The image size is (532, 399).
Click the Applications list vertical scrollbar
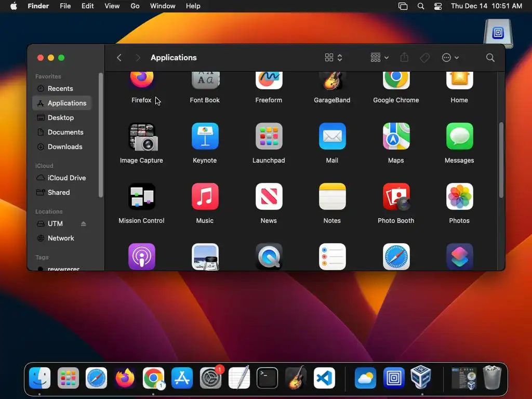(501, 160)
